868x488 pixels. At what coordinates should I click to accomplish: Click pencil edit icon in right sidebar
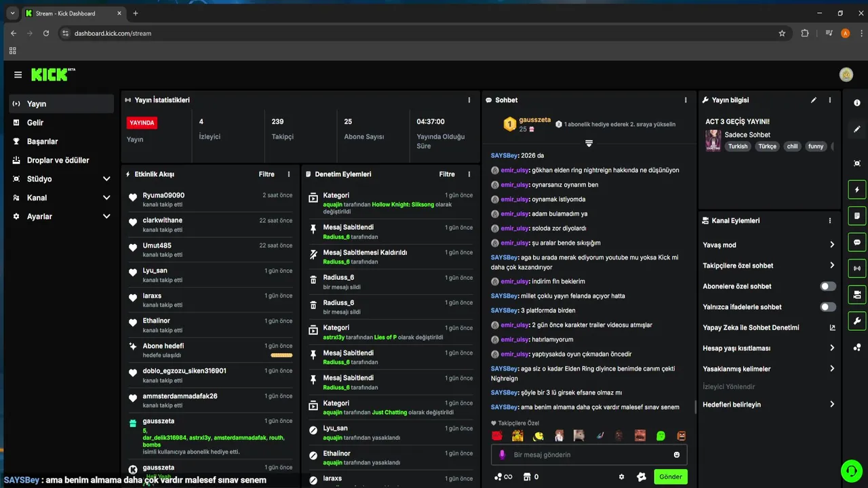pos(857,129)
